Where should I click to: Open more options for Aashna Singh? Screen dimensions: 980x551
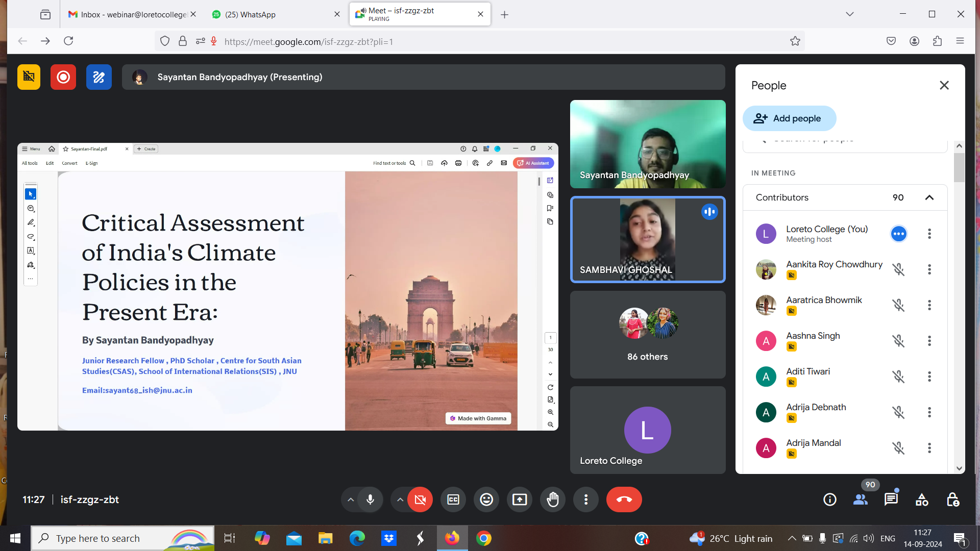point(929,341)
